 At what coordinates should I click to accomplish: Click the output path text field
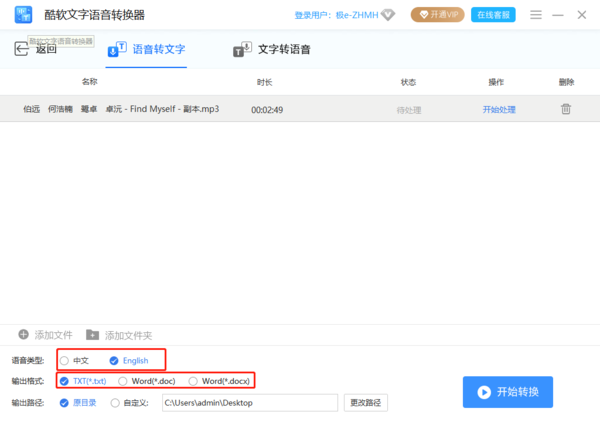(249, 403)
